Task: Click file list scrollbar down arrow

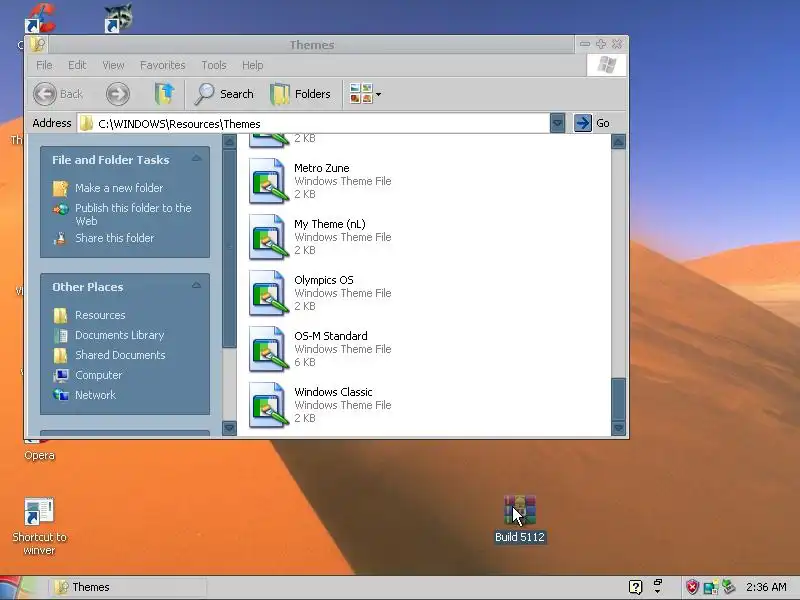Action: [618, 428]
